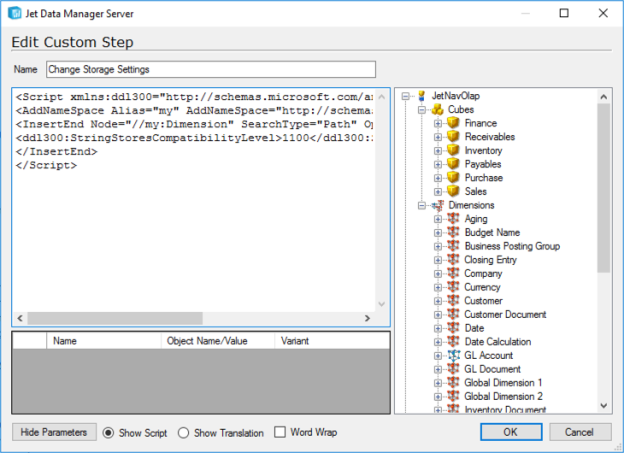Viewport: 624px width, 453px height.
Task: Click the Dimensions group icon
Action: point(438,205)
